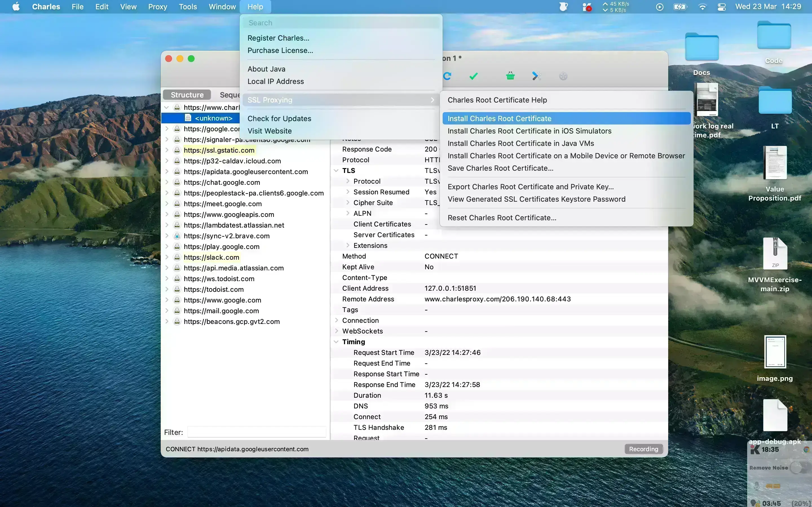Open the macOS Control Center icon
812x507 pixels.
[x=721, y=7]
